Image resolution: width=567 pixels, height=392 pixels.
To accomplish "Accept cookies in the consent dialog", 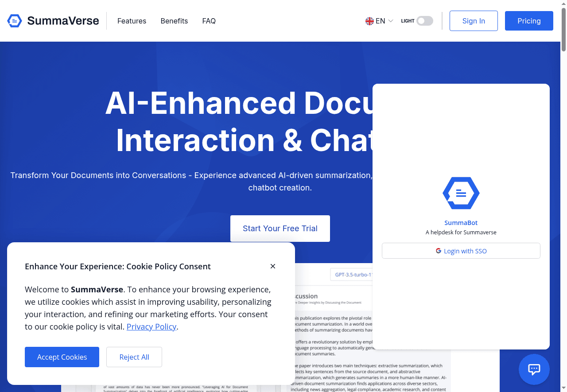I will click(x=62, y=357).
